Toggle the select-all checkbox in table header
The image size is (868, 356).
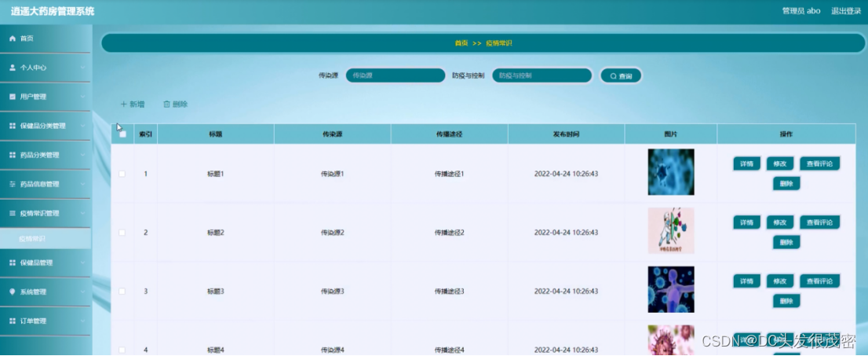tap(123, 134)
